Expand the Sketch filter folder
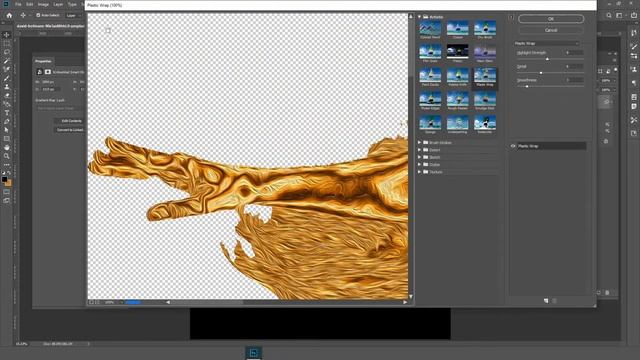Screen dimensions: 640x360 pos(420,157)
